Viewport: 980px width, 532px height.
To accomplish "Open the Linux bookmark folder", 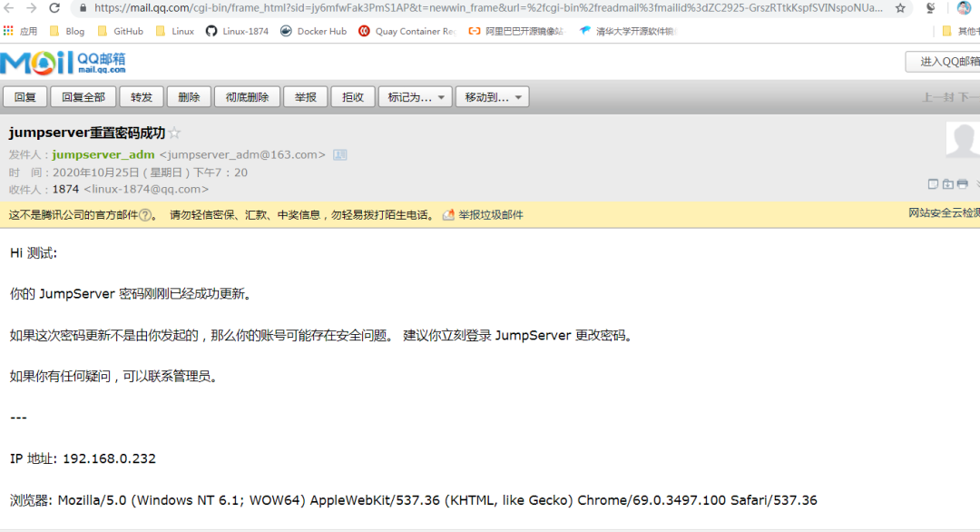I will coord(174,31).
